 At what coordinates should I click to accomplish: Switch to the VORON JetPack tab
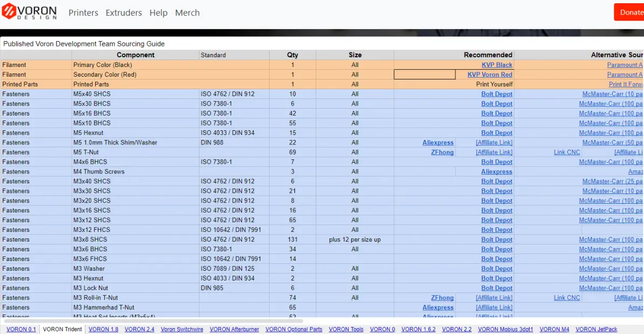coord(596,329)
